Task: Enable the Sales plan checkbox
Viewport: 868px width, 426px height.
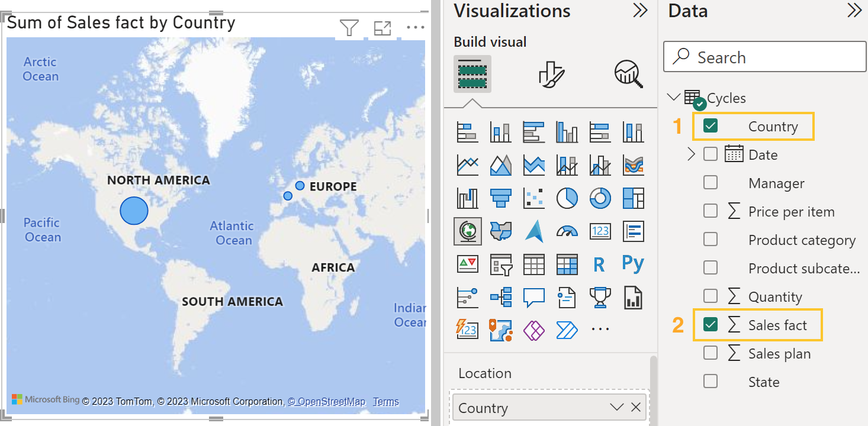Action: (x=711, y=353)
